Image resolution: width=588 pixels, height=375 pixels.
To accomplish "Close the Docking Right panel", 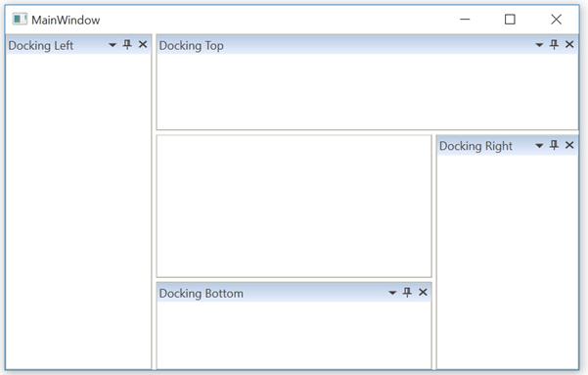I will [x=569, y=145].
